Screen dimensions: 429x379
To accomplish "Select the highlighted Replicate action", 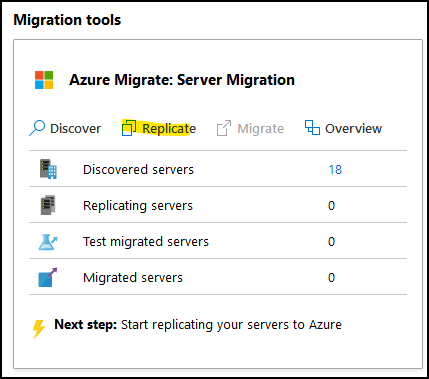I will [x=169, y=129].
